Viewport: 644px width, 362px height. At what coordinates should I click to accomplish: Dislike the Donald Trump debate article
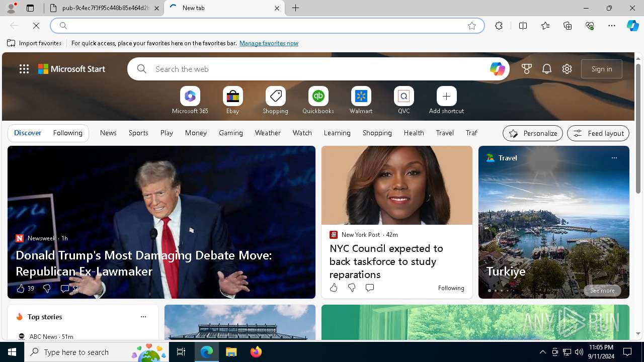[x=47, y=289]
